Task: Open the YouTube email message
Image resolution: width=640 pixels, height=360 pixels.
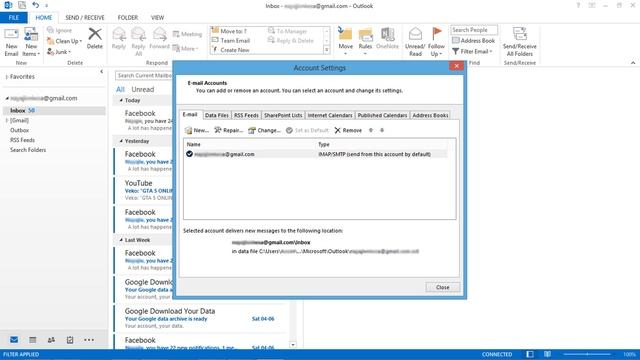Action: [x=144, y=190]
